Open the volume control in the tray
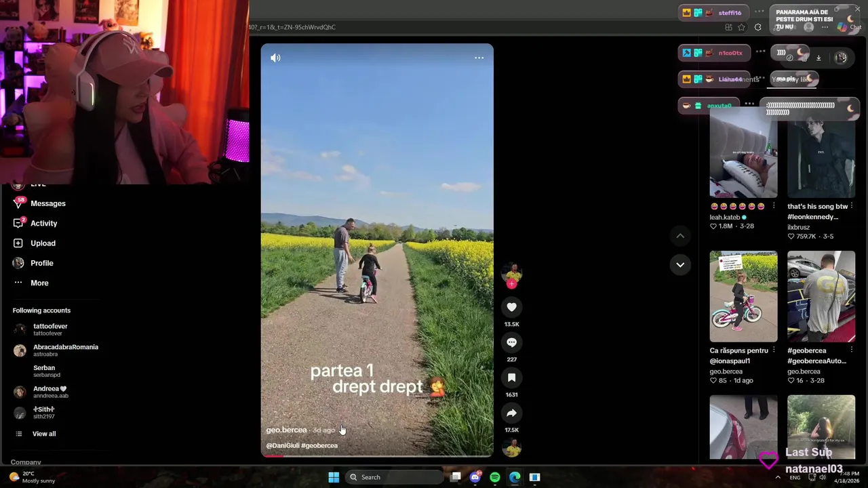Screen dimensions: 868x488 pyautogui.click(x=822, y=477)
